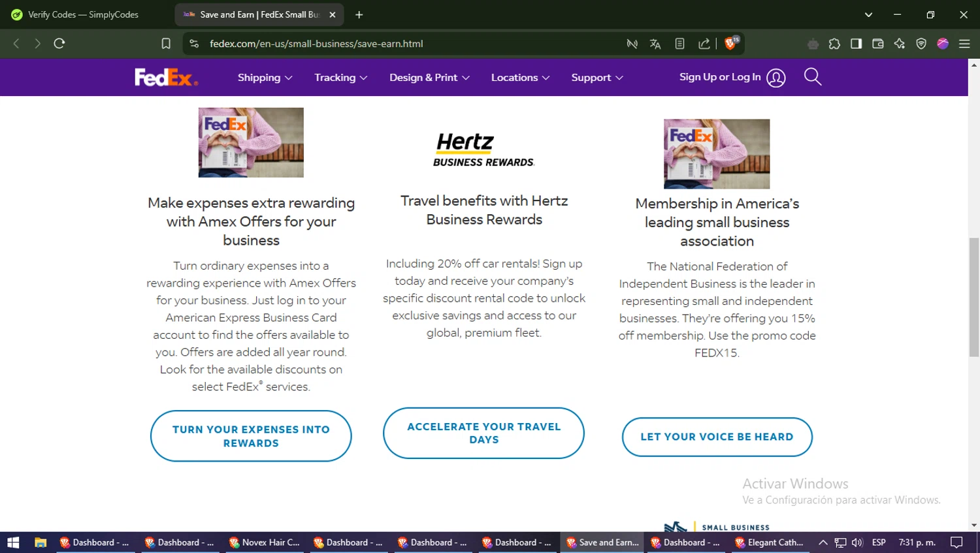
Task: Switch to Elegant Cath... taskbar window
Action: coord(770,543)
